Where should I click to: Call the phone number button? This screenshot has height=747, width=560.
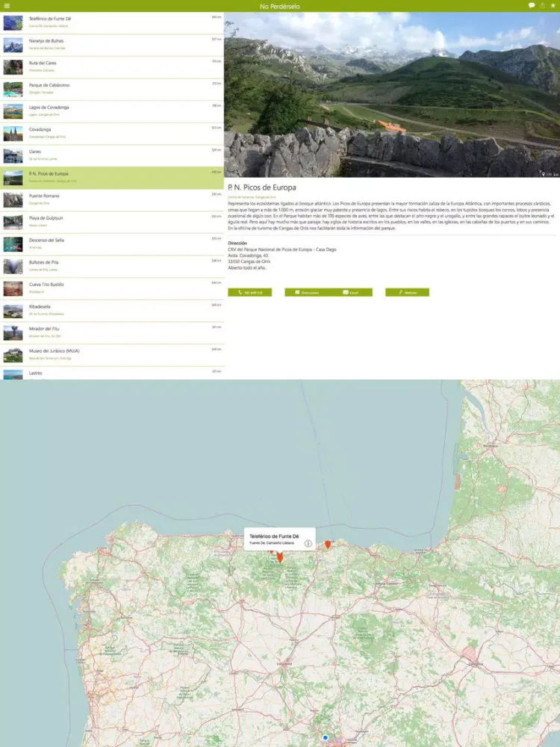[249, 292]
